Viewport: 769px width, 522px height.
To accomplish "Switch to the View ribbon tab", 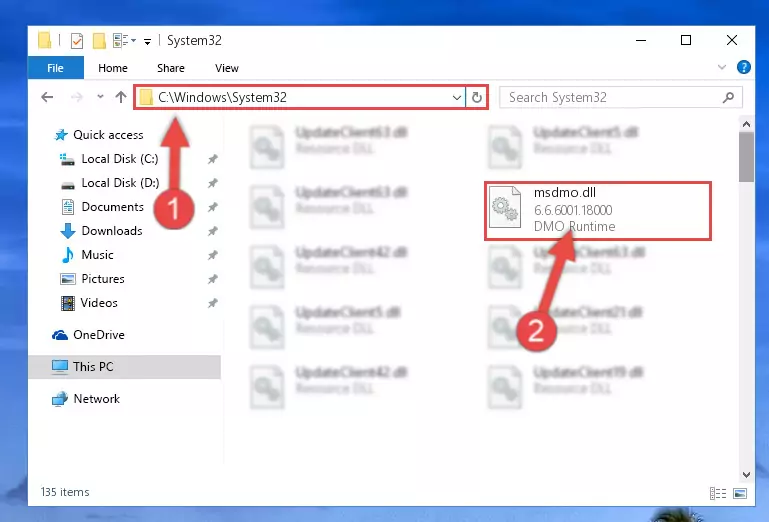I will (227, 68).
